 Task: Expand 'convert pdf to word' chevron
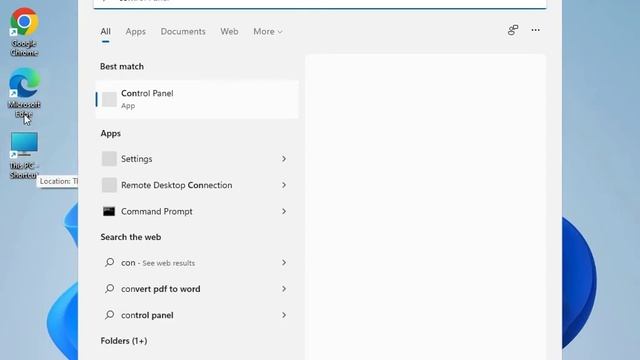284,289
